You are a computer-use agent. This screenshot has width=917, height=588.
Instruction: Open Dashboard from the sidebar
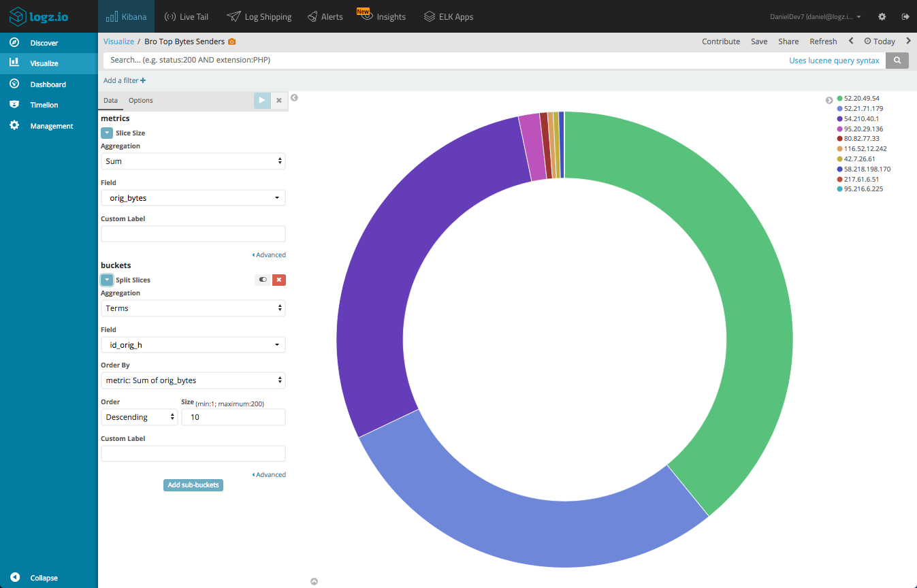[48, 84]
